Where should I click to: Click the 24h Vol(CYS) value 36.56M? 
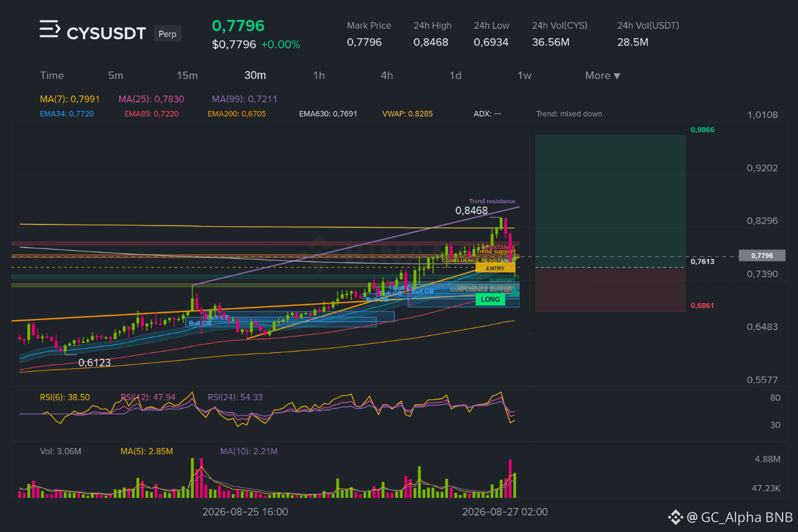(x=551, y=42)
